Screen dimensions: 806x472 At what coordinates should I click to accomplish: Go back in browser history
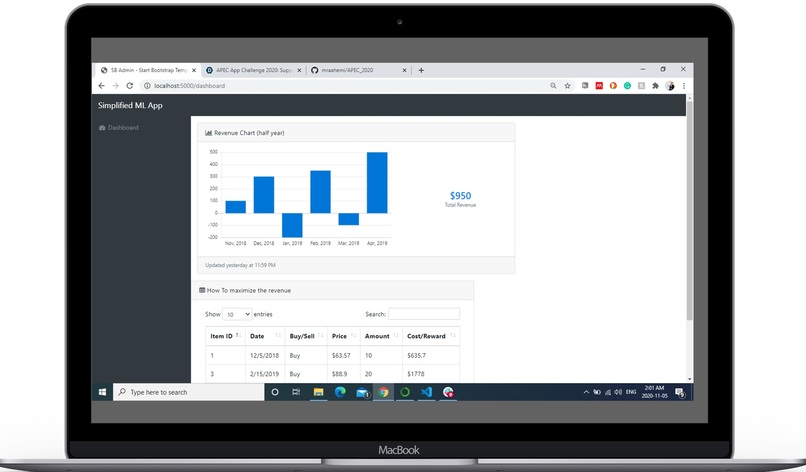(101, 86)
